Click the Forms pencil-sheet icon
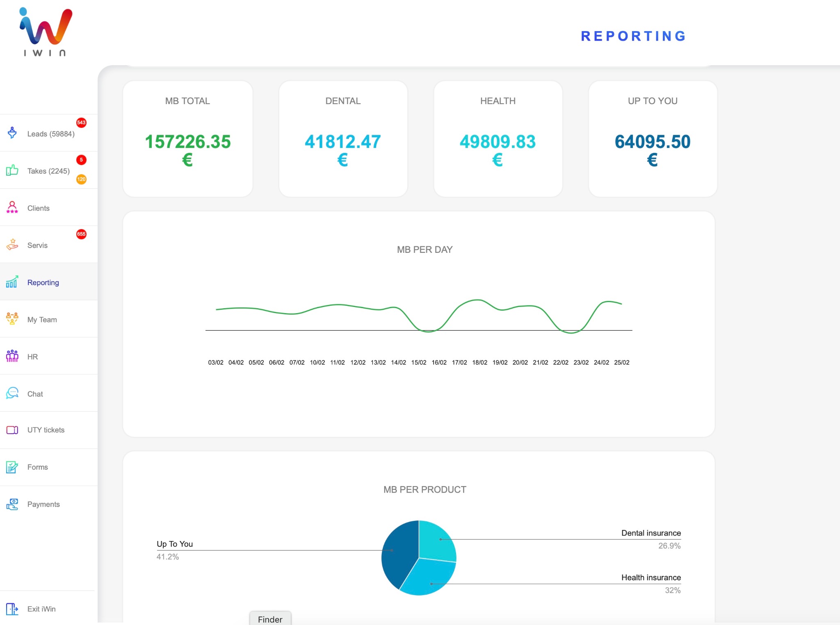This screenshot has height=625, width=840. point(12,467)
